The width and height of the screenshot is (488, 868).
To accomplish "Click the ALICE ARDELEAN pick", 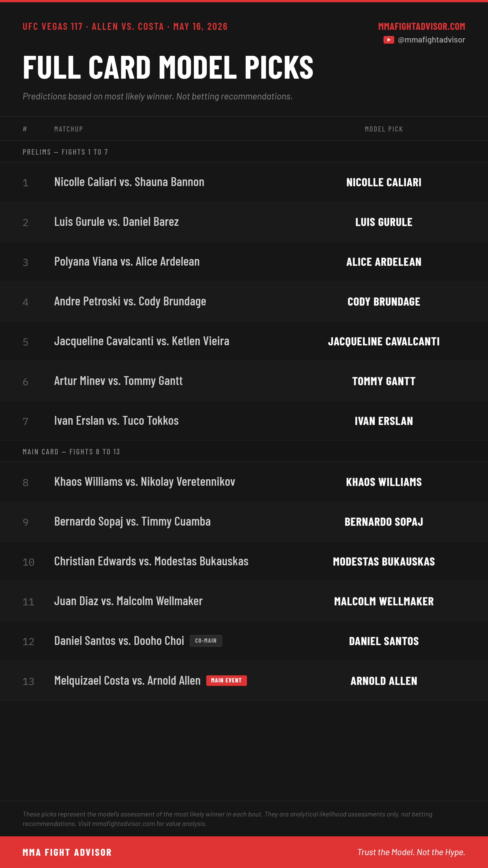I will pyautogui.click(x=384, y=262).
